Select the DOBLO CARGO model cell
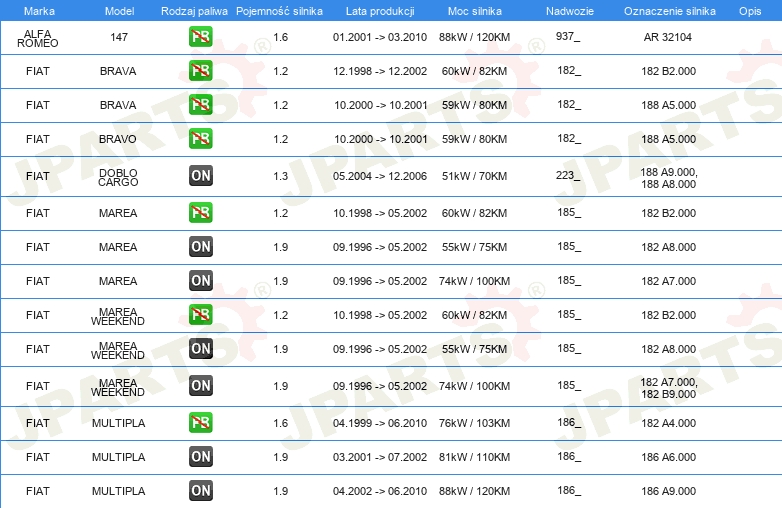Screen dimensions: 782x508 (118, 177)
